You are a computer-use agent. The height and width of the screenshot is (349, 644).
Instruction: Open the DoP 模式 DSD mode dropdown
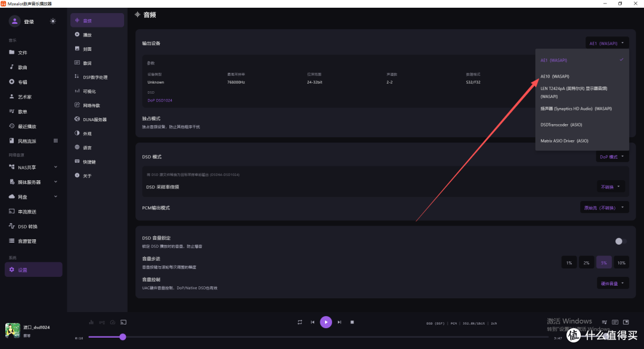[612, 157]
